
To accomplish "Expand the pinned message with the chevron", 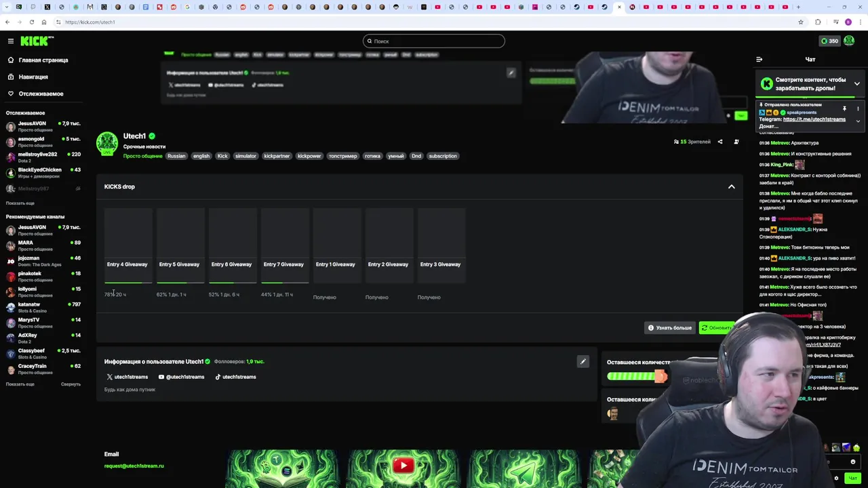I will 858,121.
